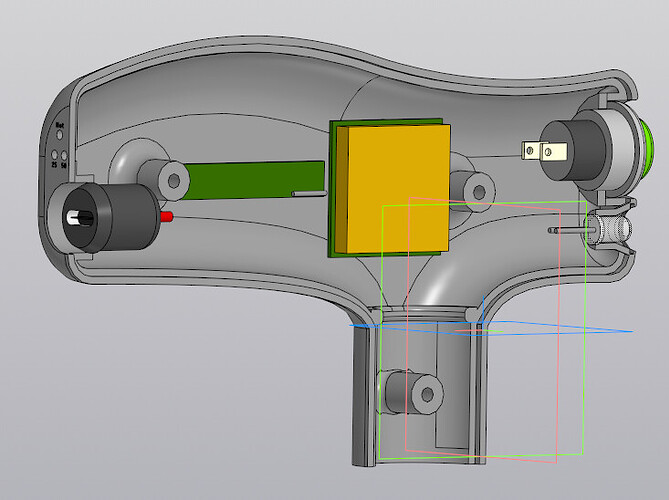
Task: Click the beige spade terminals of the switch
Action: (x=544, y=151)
